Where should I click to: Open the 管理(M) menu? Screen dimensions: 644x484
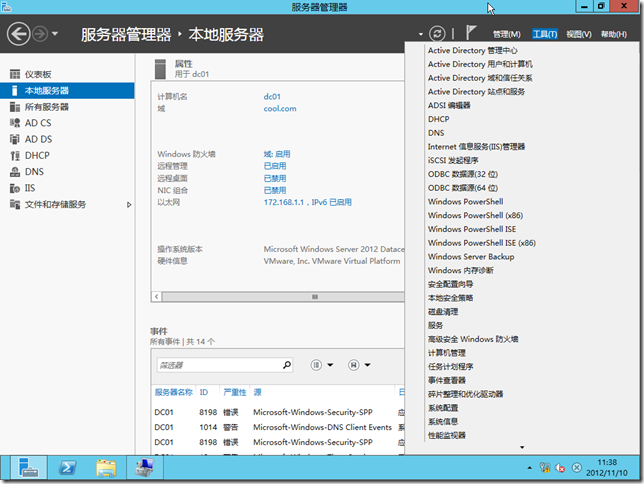click(506, 35)
